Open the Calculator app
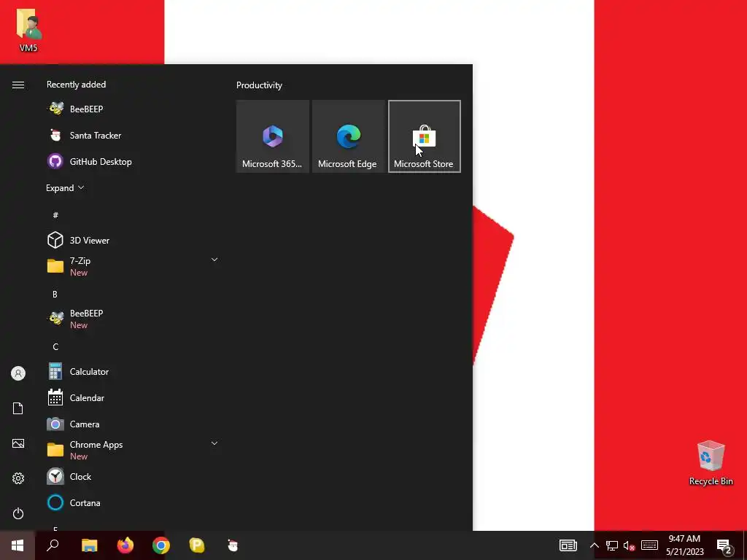747x560 pixels. click(133, 371)
